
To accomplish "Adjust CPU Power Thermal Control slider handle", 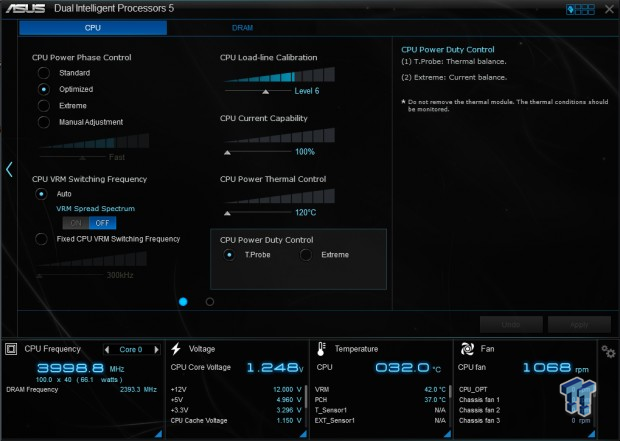I will coord(227,214).
